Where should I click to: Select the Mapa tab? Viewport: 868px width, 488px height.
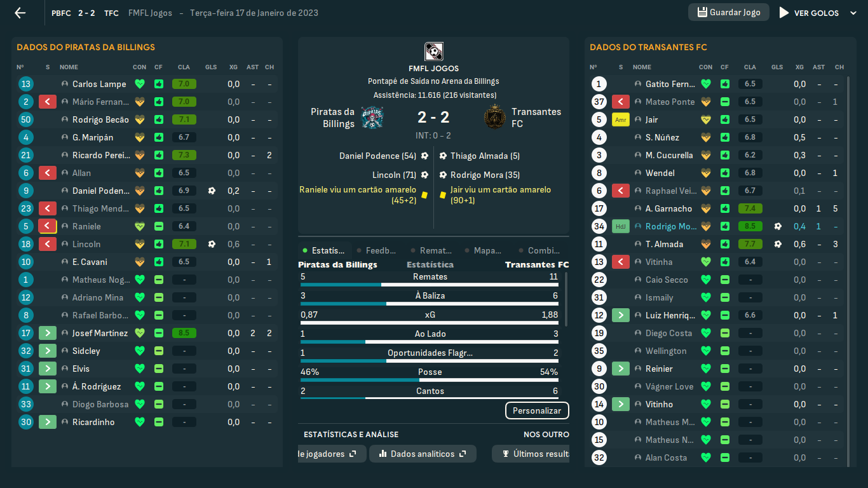coord(487,251)
